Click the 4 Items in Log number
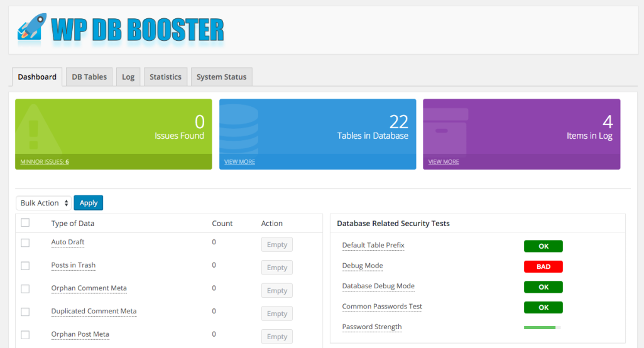Image resolution: width=644 pixels, height=348 pixels. (608, 122)
